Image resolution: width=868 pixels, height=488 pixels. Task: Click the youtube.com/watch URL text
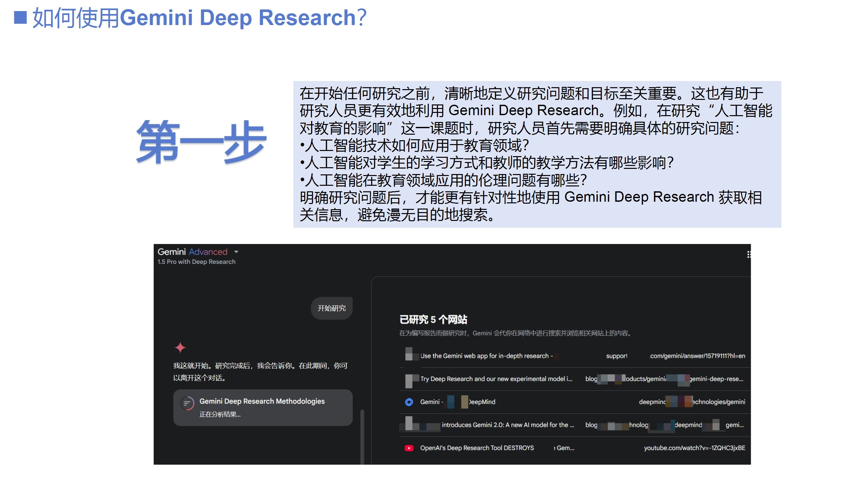694,448
